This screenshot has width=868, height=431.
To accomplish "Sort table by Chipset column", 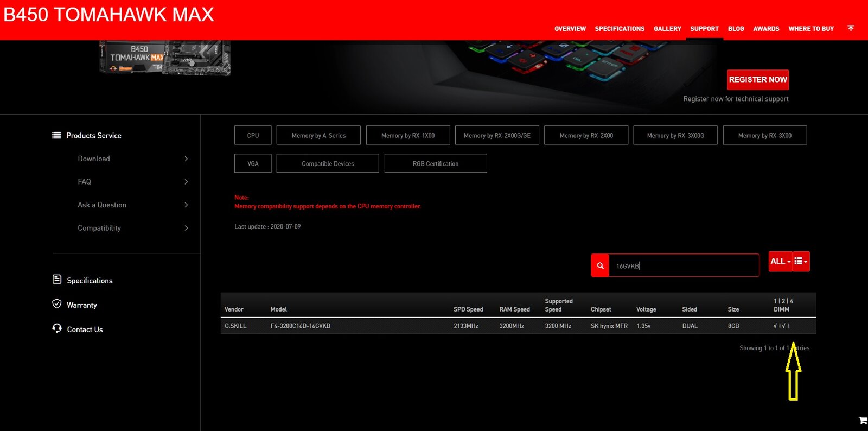I will click(x=601, y=309).
